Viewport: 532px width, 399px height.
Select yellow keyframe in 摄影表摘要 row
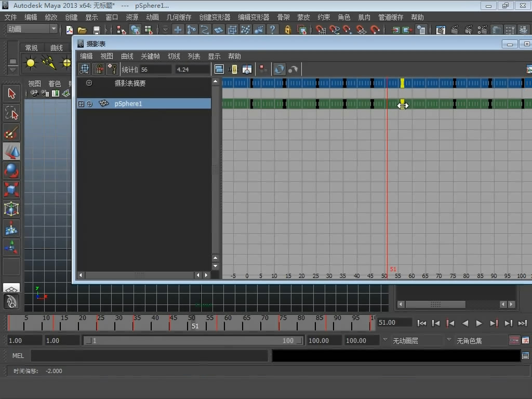(x=403, y=83)
